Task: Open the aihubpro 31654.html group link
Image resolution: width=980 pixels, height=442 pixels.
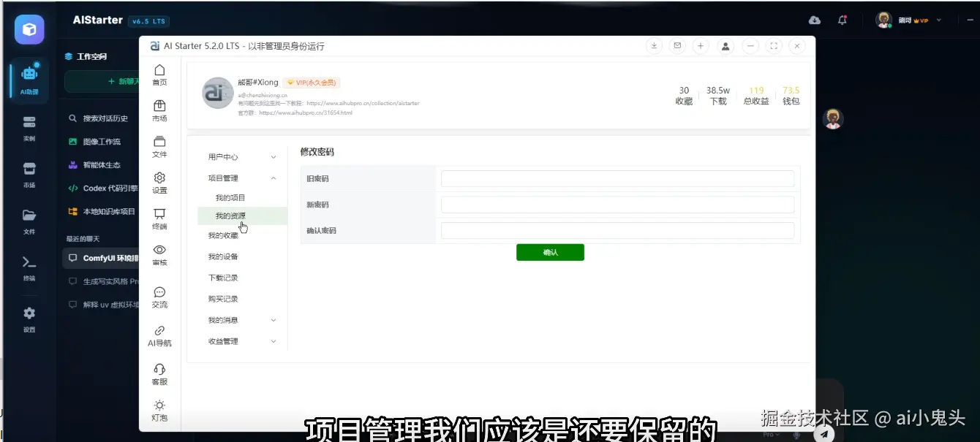Action: [x=306, y=113]
